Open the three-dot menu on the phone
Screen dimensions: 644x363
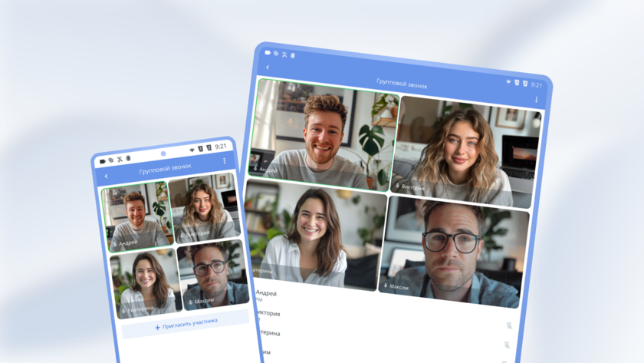coord(225,161)
